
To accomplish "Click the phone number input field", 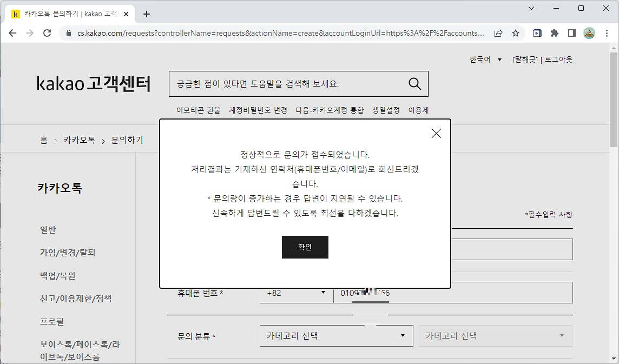I will click(453, 293).
